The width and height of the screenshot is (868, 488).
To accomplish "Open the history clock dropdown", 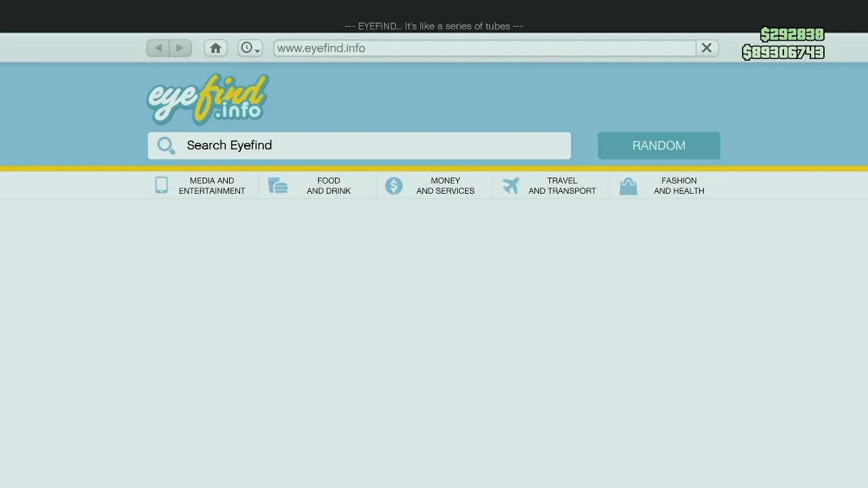I will [250, 48].
